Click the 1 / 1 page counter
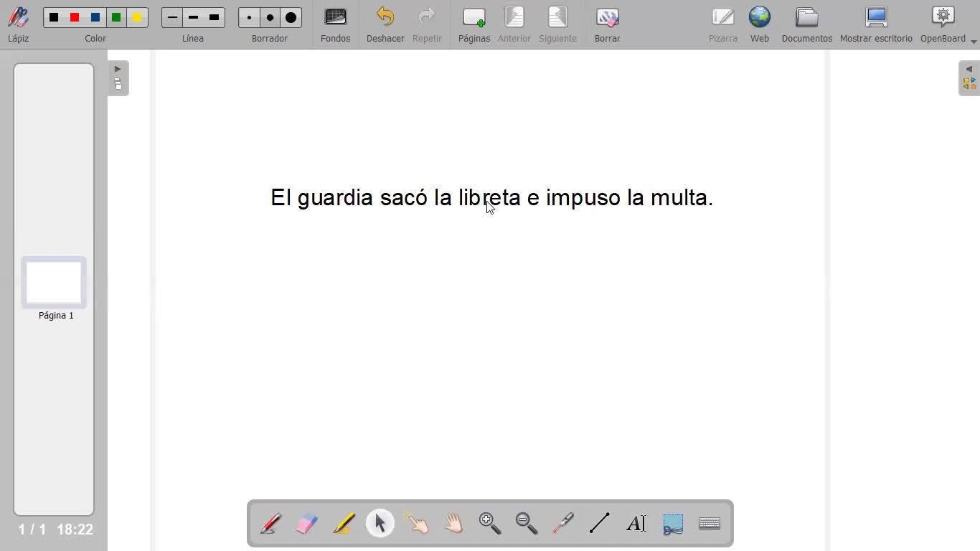 pyautogui.click(x=32, y=529)
